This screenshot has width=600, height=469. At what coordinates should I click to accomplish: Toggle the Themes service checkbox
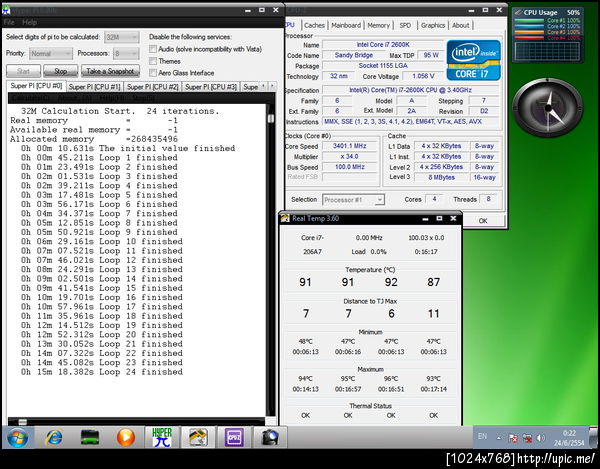[153, 61]
